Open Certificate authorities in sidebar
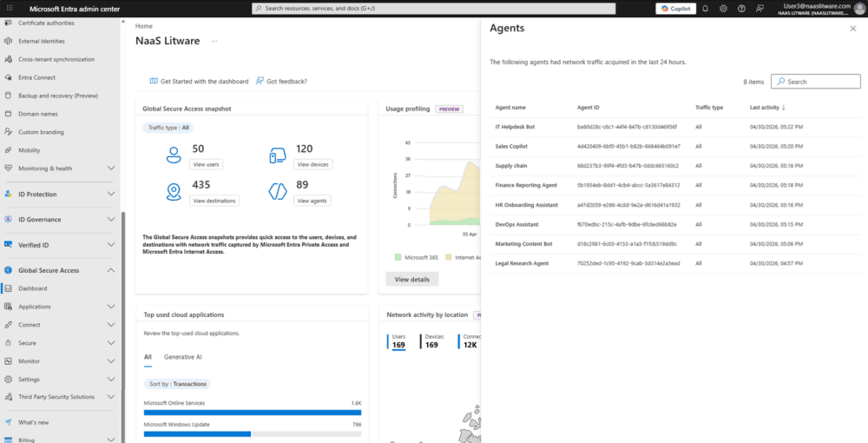This screenshot has width=868, height=443. pos(46,23)
